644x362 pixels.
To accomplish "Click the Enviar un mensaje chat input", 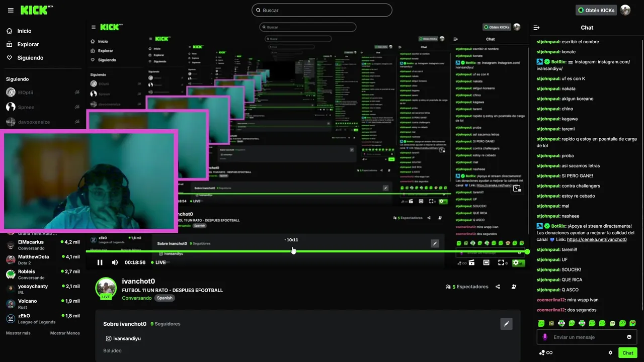I will click(587, 337).
